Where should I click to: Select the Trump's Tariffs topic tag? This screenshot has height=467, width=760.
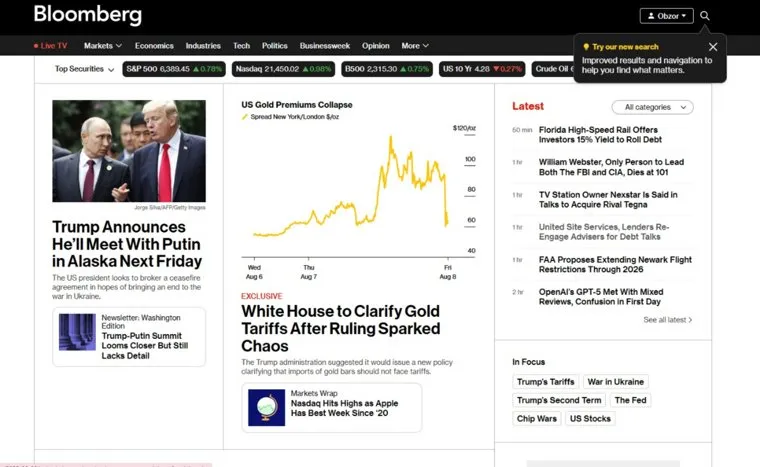click(545, 382)
